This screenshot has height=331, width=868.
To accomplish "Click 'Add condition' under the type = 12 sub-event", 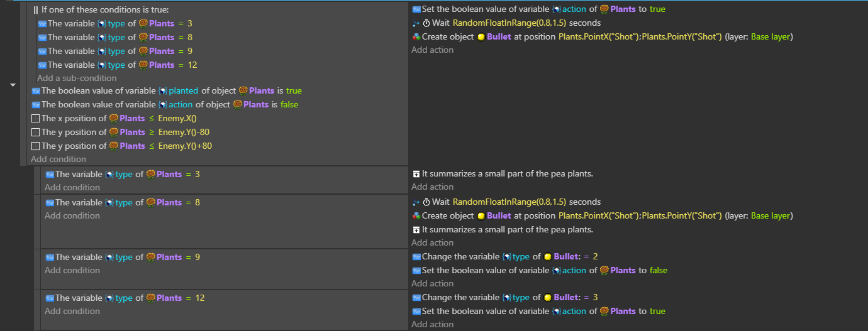I will [x=72, y=311].
